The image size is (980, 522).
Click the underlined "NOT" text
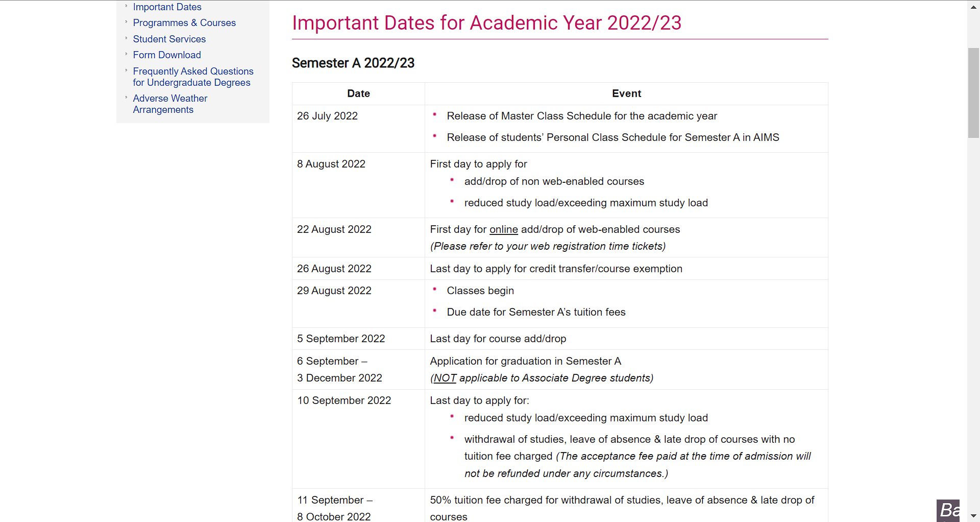[x=445, y=378]
